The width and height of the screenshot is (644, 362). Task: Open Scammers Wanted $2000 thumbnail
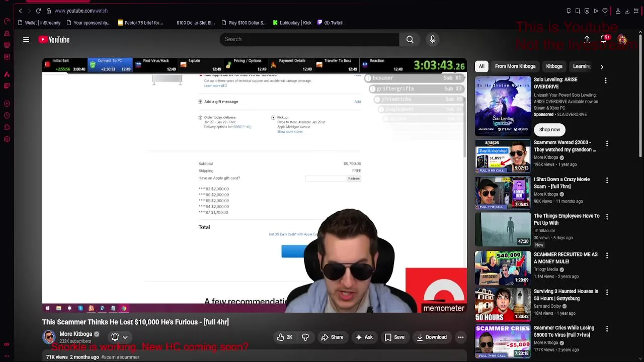503,156
